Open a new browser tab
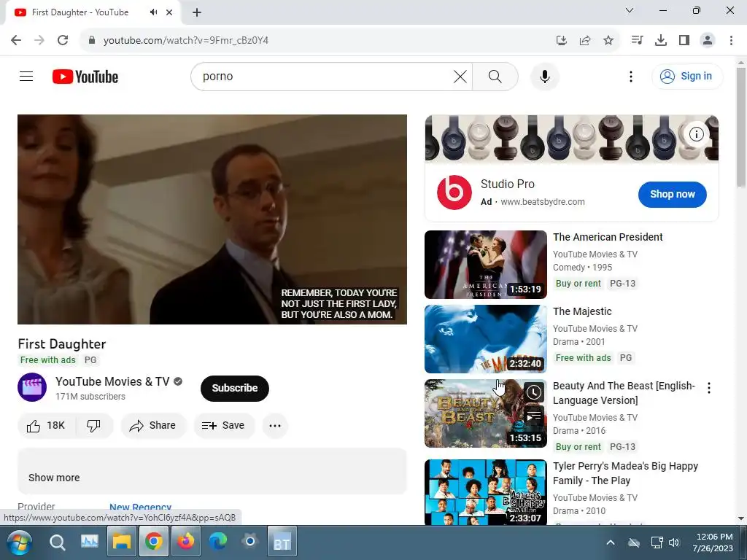This screenshot has height=560, width=747. pyautogui.click(x=197, y=12)
